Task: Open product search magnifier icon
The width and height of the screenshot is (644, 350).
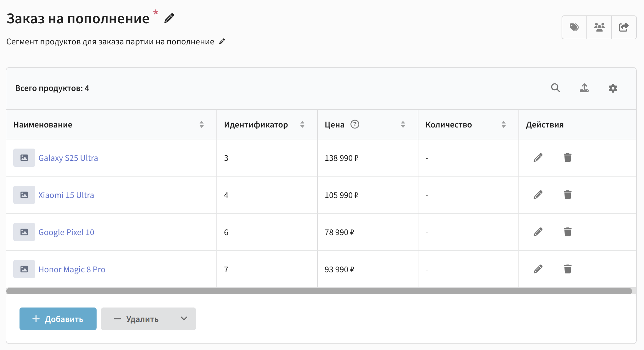Action: [x=555, y=88]
